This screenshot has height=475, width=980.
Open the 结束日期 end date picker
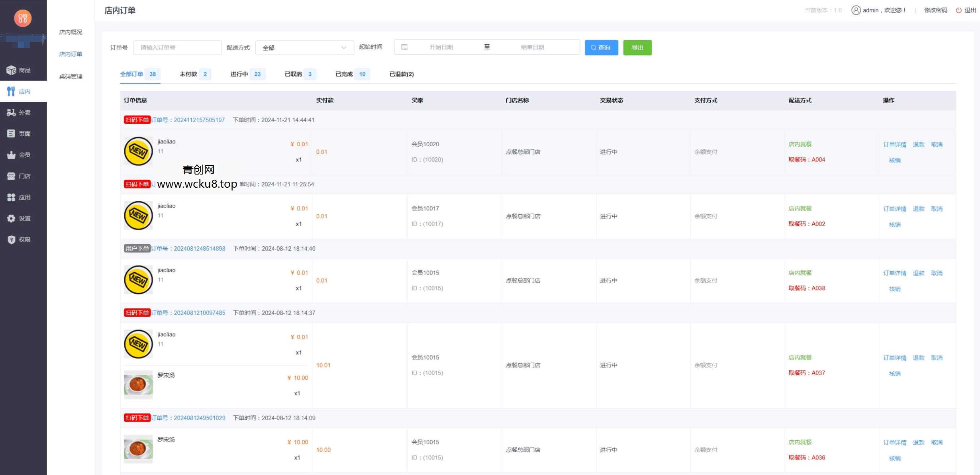[532, 47]
